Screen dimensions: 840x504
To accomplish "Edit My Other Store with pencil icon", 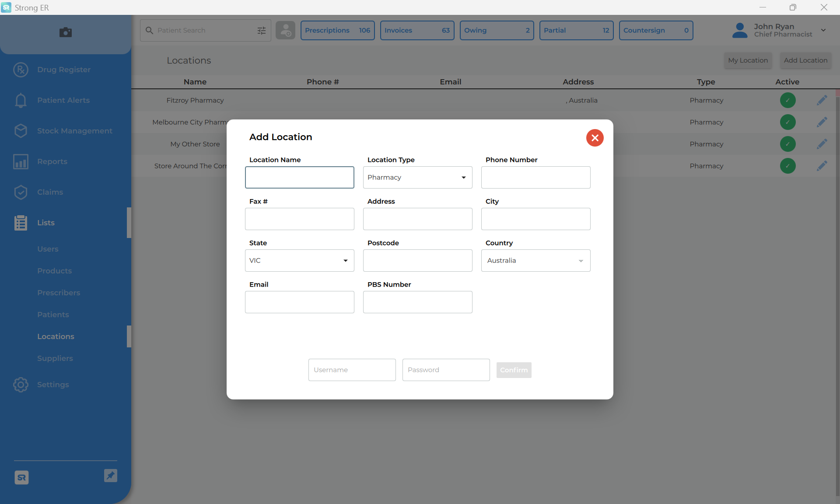I will click(x=822, y=144).
